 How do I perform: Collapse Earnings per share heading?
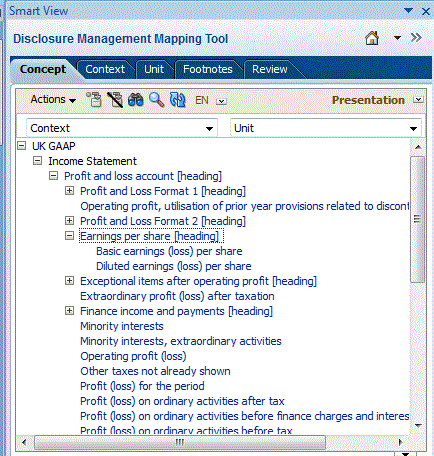69,236
